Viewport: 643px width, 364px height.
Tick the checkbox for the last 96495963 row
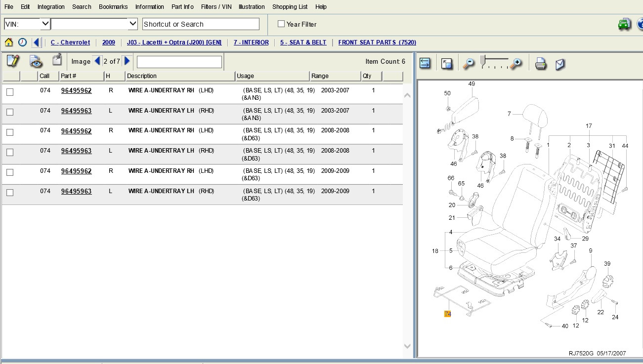(10, 193)
